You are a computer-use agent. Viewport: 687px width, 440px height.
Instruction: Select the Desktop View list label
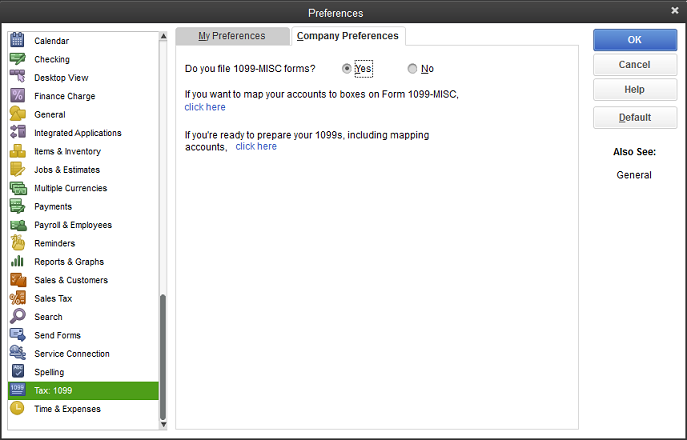61,78
